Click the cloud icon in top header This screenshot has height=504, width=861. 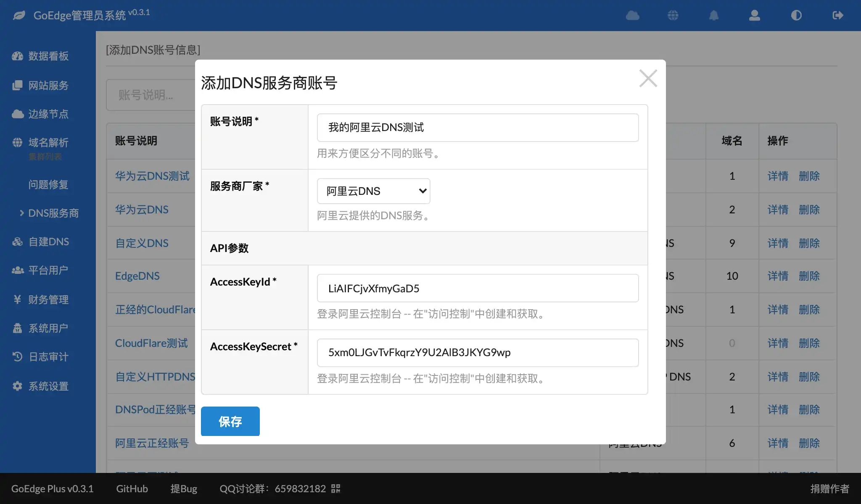[x=632, y=16]
